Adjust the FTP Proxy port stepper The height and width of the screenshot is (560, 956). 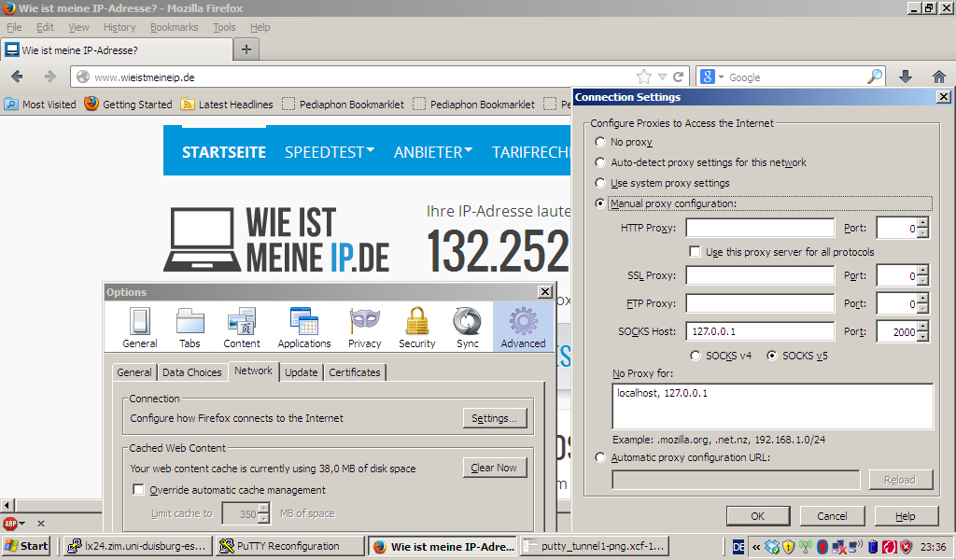click(x=923, y=303)
